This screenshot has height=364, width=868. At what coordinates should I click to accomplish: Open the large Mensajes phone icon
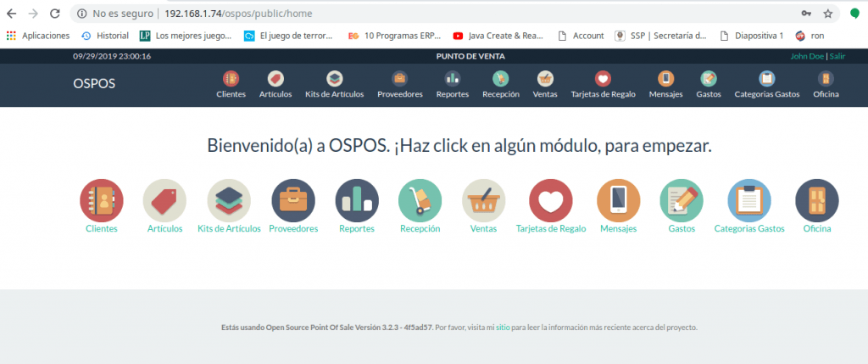618,200
